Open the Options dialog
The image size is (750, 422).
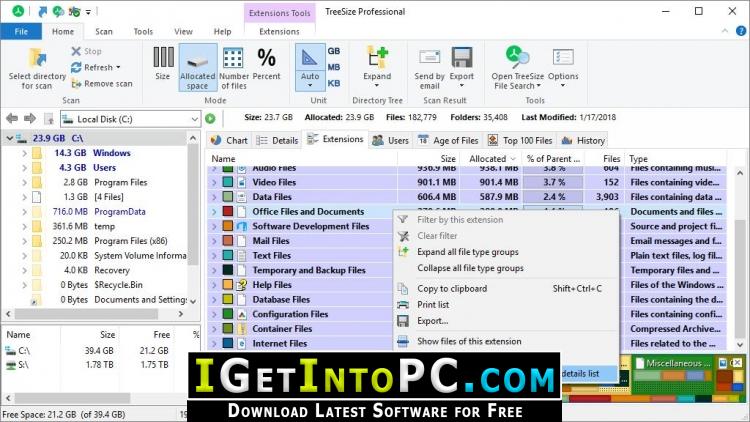563,67
